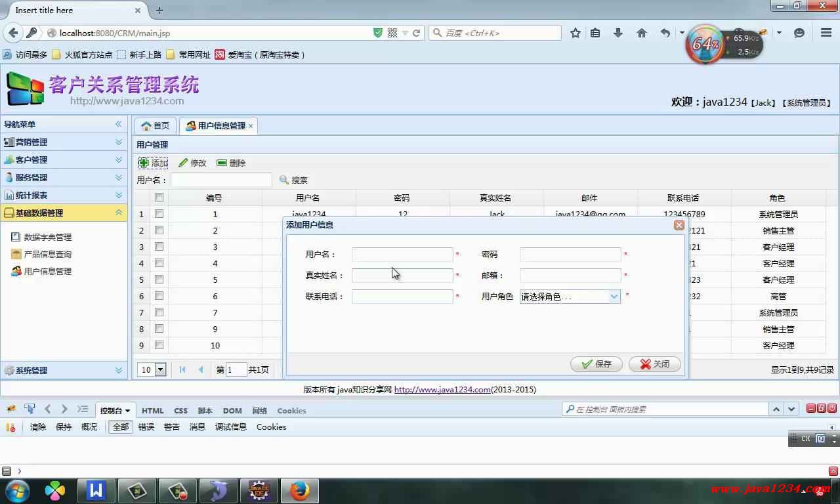Open the W word processor taskbar icon
Image resolution: width=840 pixels, height=504 pixels.
click(x=96, y=490)
